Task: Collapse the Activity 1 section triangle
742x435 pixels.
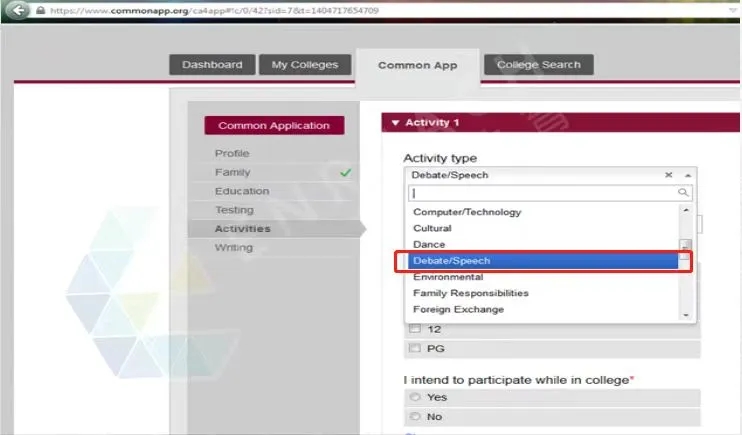Action: tap(395, 123)
